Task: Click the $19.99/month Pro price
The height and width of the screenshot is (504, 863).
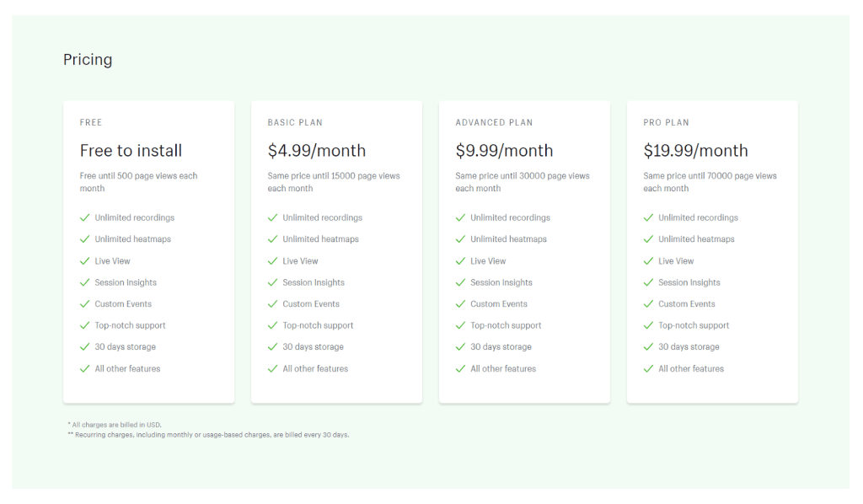Action: tap(696, 151)
